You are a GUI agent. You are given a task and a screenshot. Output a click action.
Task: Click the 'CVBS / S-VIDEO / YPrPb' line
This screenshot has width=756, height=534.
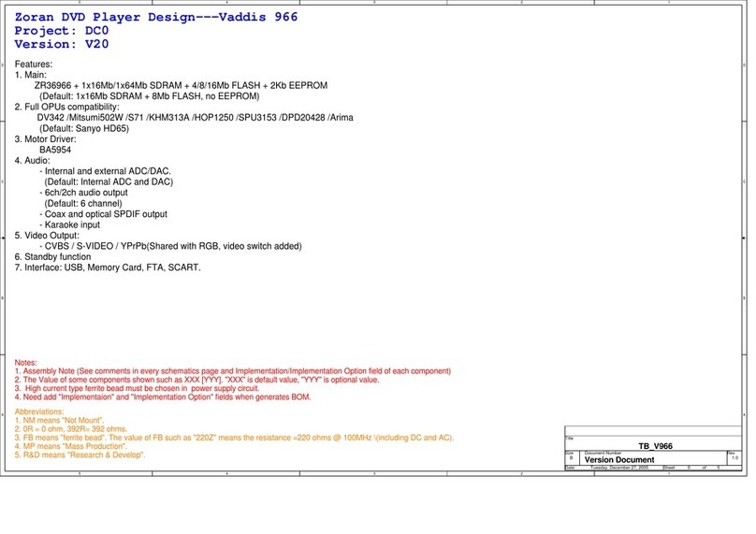(x=170, y=246)
